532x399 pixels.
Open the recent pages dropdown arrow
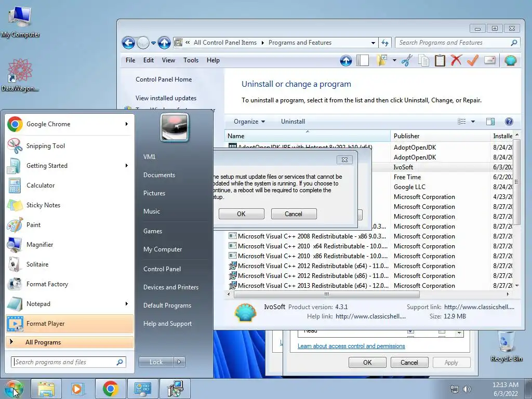tap(153, 43)
